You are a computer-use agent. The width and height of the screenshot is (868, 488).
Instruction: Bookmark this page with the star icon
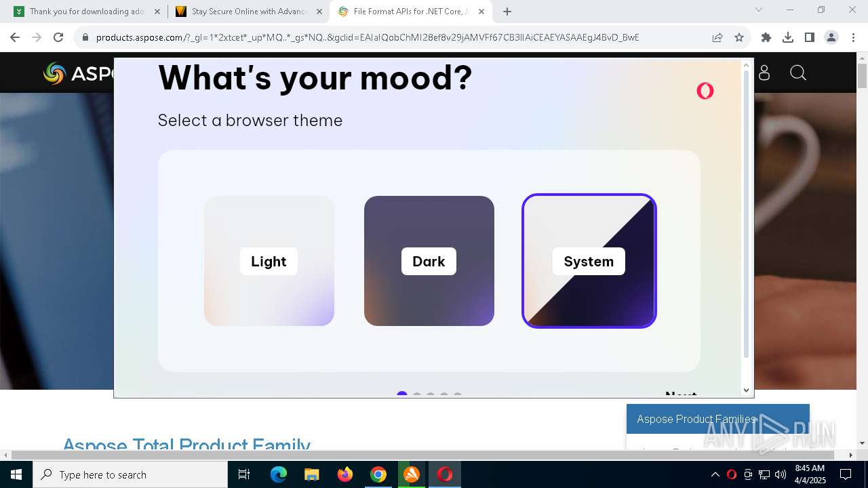tap(739, 37)
